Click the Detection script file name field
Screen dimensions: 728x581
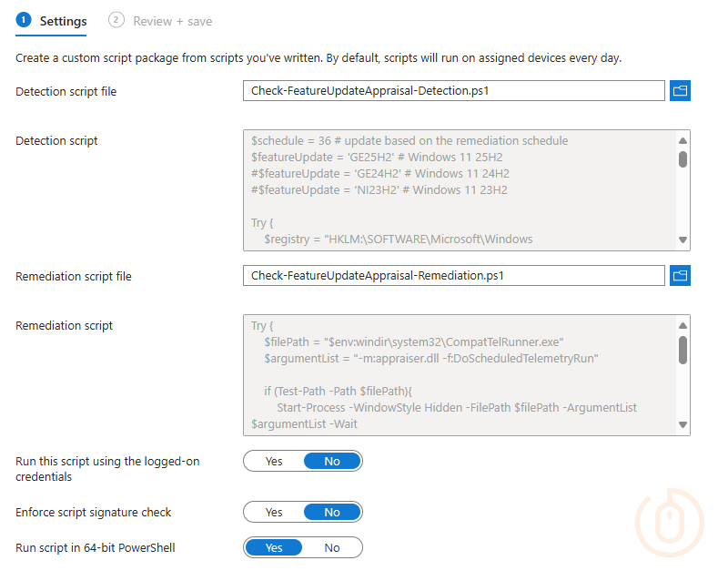[x=453, y=91]
